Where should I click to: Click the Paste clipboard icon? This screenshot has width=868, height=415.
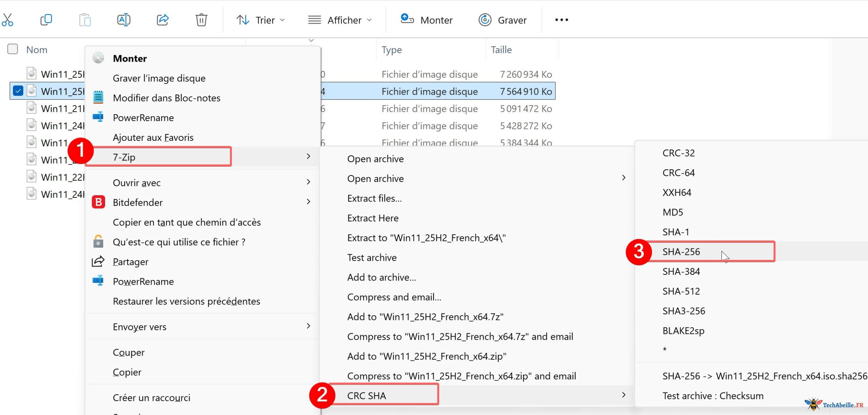click(85, 19)
